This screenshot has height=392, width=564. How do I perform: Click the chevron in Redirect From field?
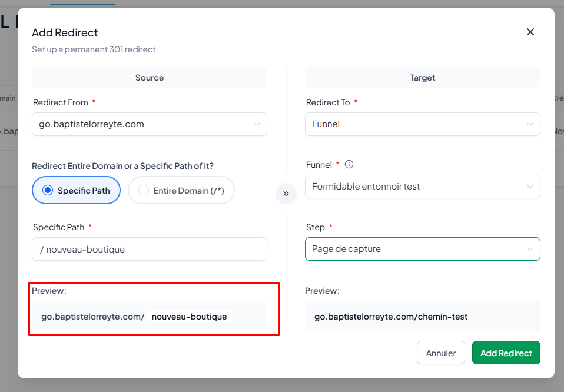[257, 124]
